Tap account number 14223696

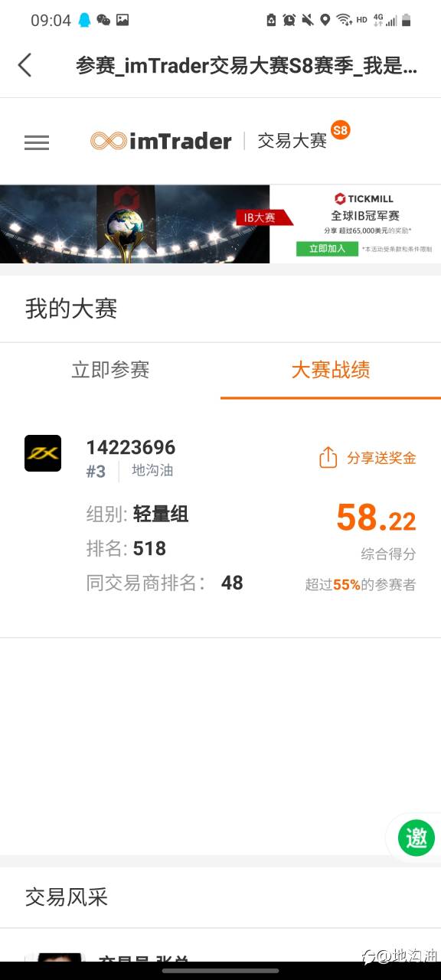click(x=131, y=447)
